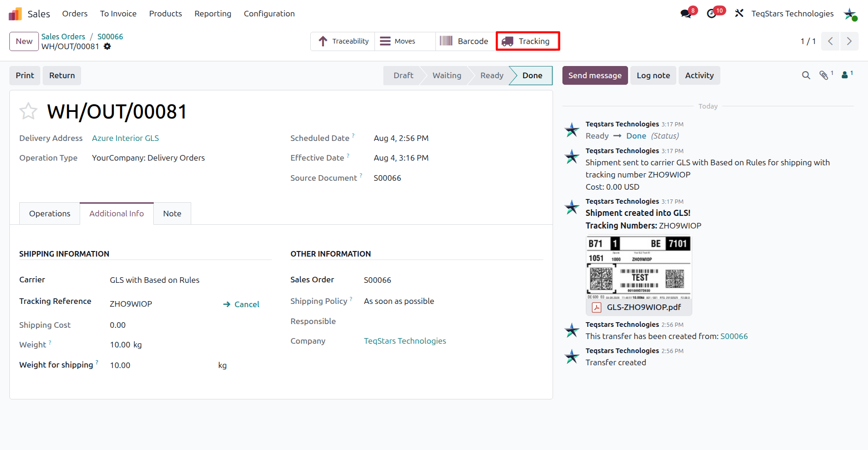The width and height of the screenshot is (868, 450).
Task: Mark WH/OUT/00081 as favorite with star
Action: pyautogui.click(x=28, y=111)
